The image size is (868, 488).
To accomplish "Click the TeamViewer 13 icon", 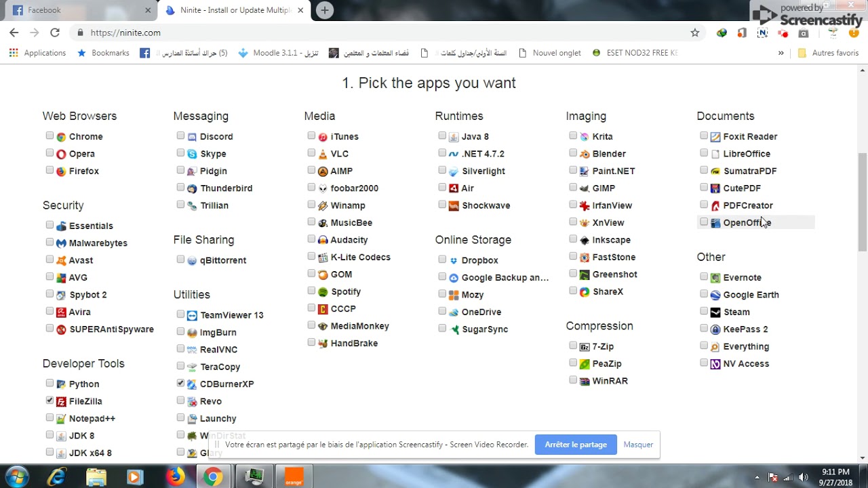I will click(x=192, y=315).
